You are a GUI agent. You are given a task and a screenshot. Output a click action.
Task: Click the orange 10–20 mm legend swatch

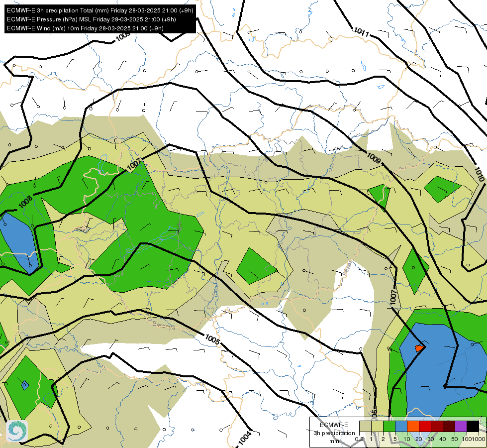(413, 426)
